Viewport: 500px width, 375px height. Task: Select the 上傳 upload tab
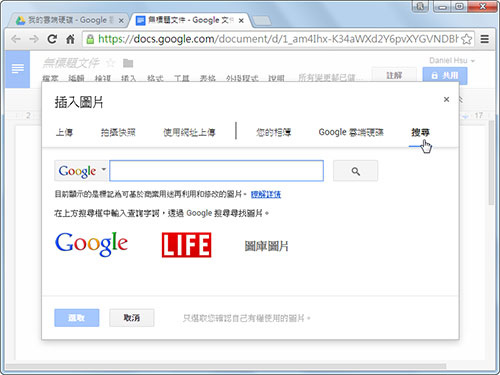[64, 133]
